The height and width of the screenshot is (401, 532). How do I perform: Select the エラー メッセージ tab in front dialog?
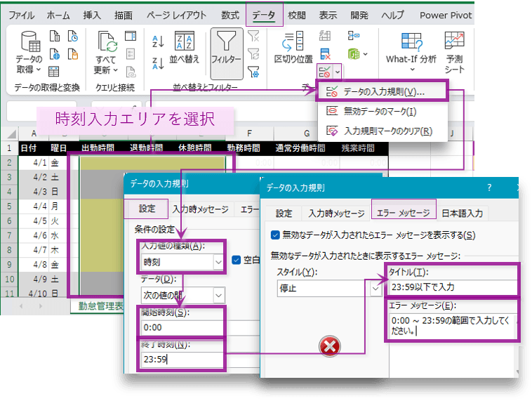[404, 213]
